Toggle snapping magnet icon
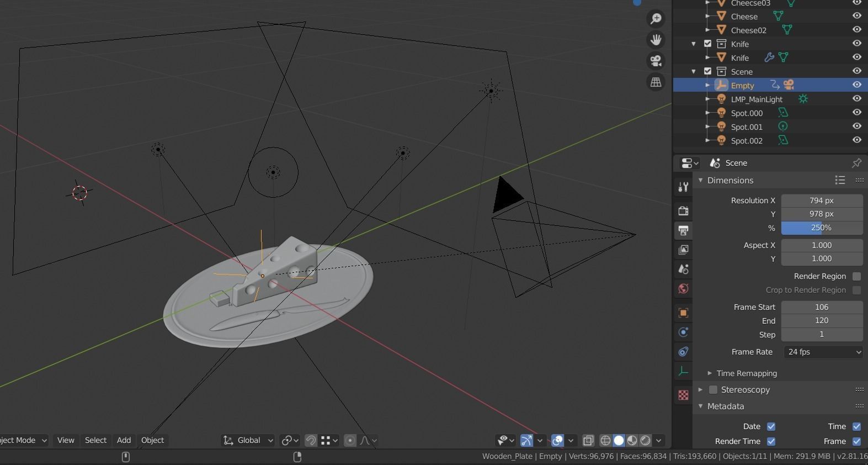868x465 pixels. 311,440
